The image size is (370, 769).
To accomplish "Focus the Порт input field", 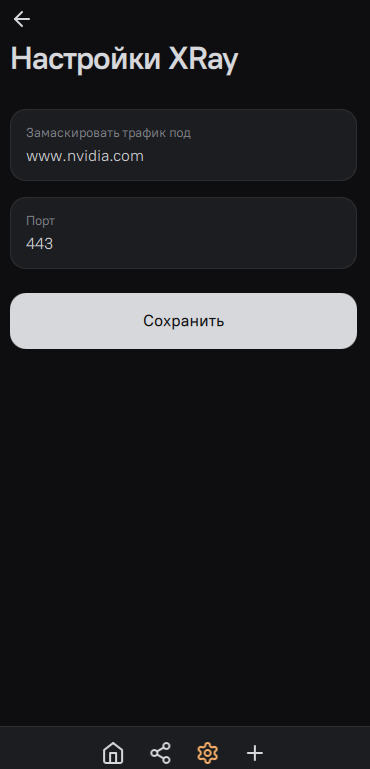I will [184, 233].
